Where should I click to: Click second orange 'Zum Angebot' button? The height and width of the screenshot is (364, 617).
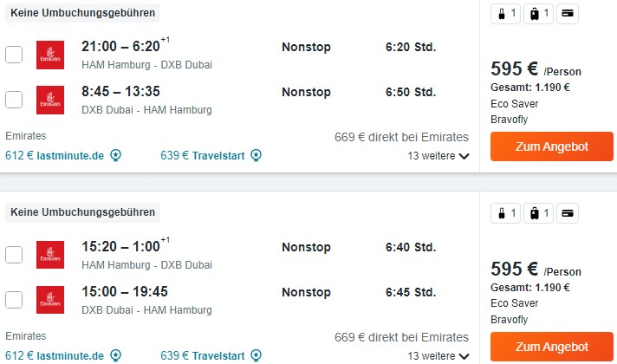(x=552, y=347)
